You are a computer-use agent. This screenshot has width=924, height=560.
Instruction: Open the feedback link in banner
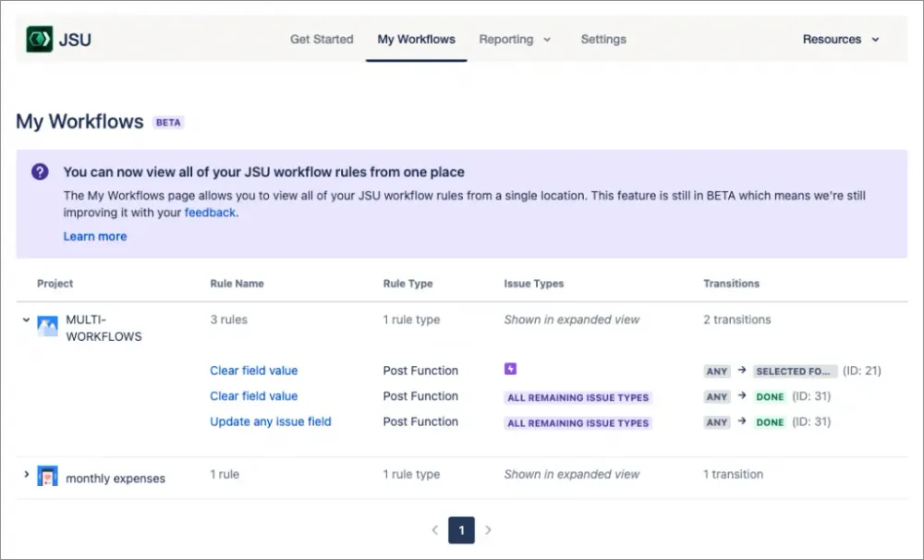pos(210,213)
